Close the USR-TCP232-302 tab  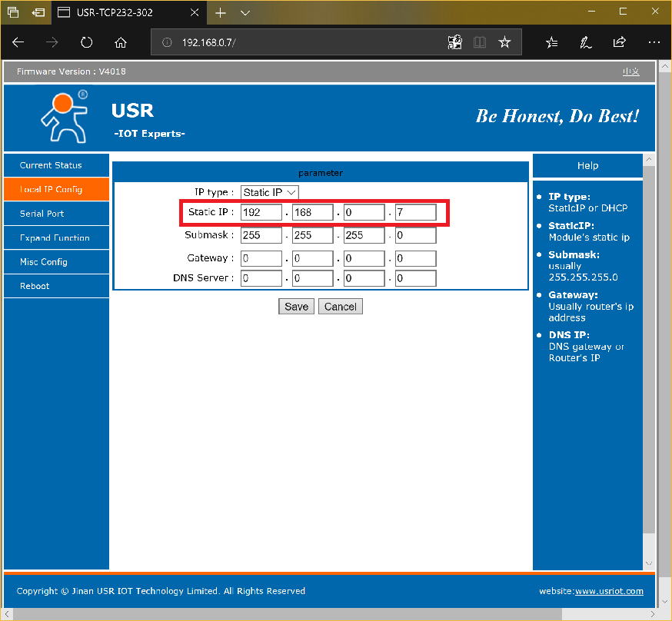coord(195,12)
